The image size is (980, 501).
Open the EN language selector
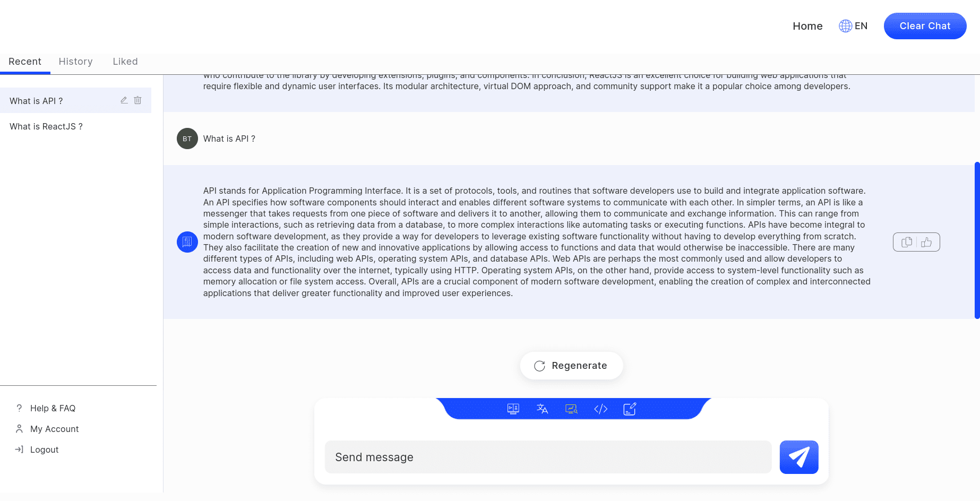[853, 26]
